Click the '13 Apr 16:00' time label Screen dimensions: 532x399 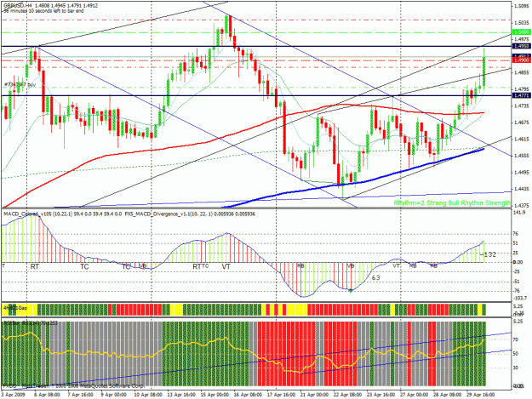pyautogui.click(x=180, y=395)
